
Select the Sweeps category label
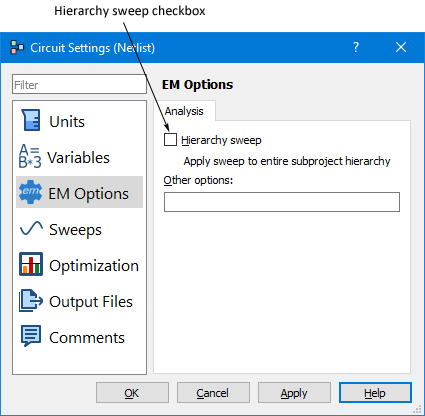75,230
